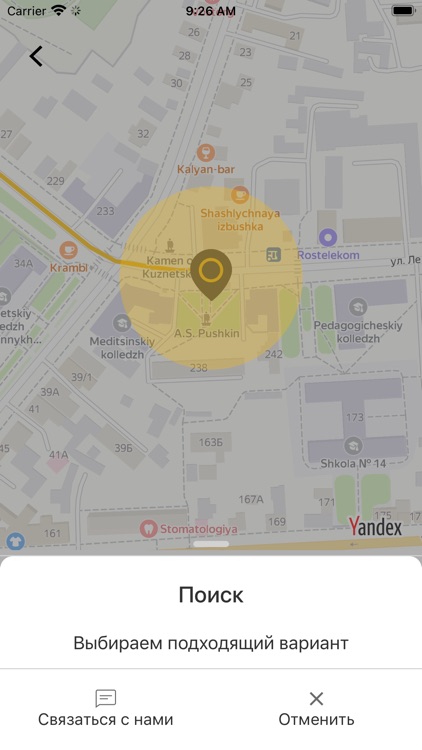Select the Pedagogicheskiy kolledzh school icon
The height and width of the screenshot is (750, 422).
(x=357, y=307)
